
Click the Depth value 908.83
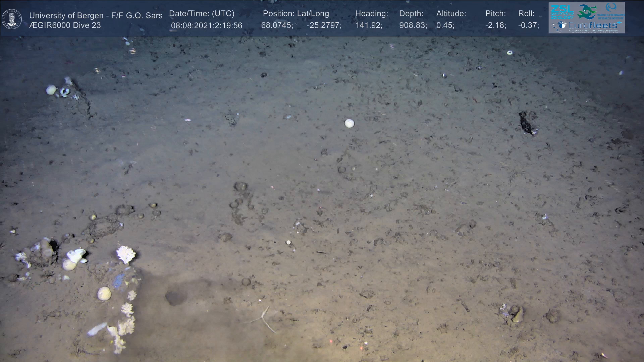click(413, 25)
